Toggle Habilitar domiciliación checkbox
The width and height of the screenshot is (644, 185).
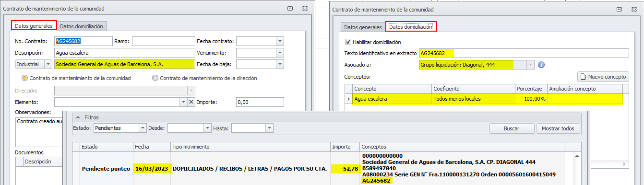click(x=348, y=42)
